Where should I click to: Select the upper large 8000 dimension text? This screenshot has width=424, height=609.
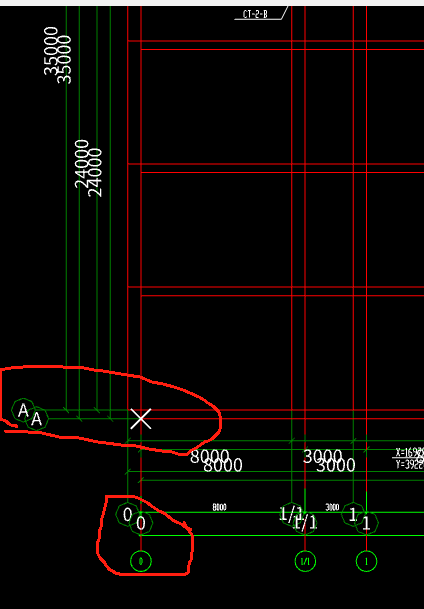point(210,457)
